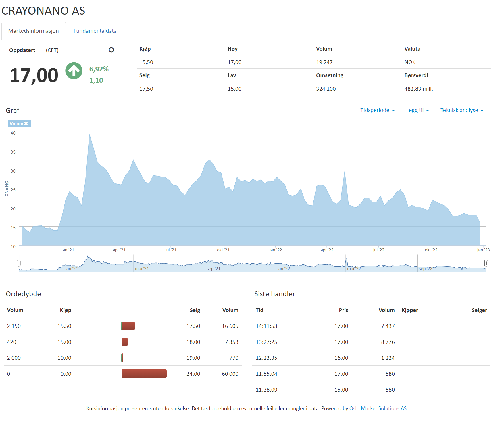Click the trade time 14:11:53

pos(266,326)
